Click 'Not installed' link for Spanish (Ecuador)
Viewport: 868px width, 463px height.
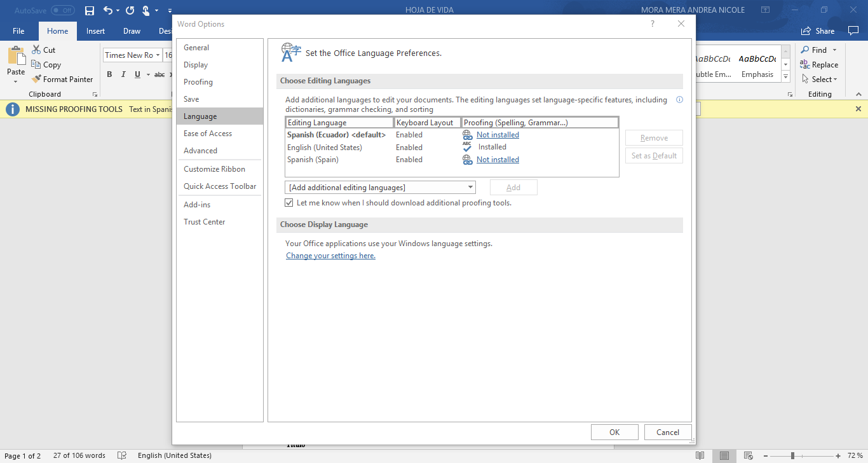(498, 135)
